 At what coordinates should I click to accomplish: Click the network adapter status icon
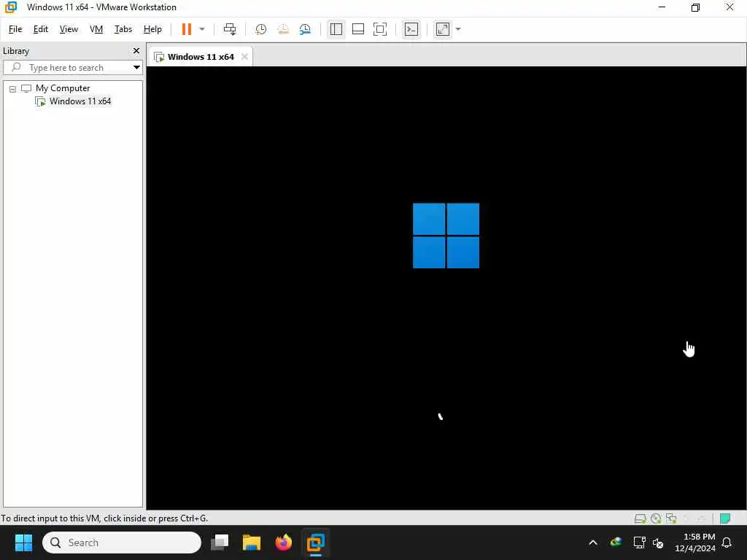click(x=671, y=518)
